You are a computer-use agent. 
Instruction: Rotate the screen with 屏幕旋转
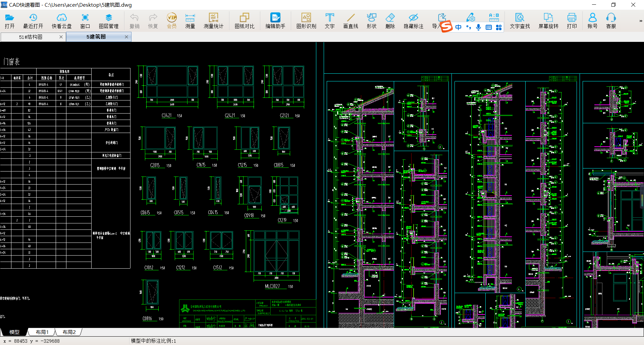[548, 21]
